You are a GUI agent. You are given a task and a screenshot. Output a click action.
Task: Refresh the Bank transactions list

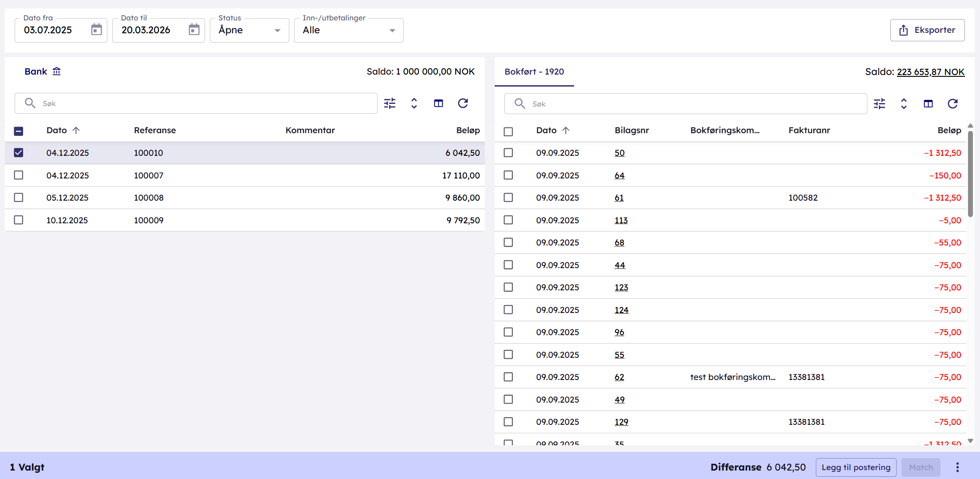[463, 103]
